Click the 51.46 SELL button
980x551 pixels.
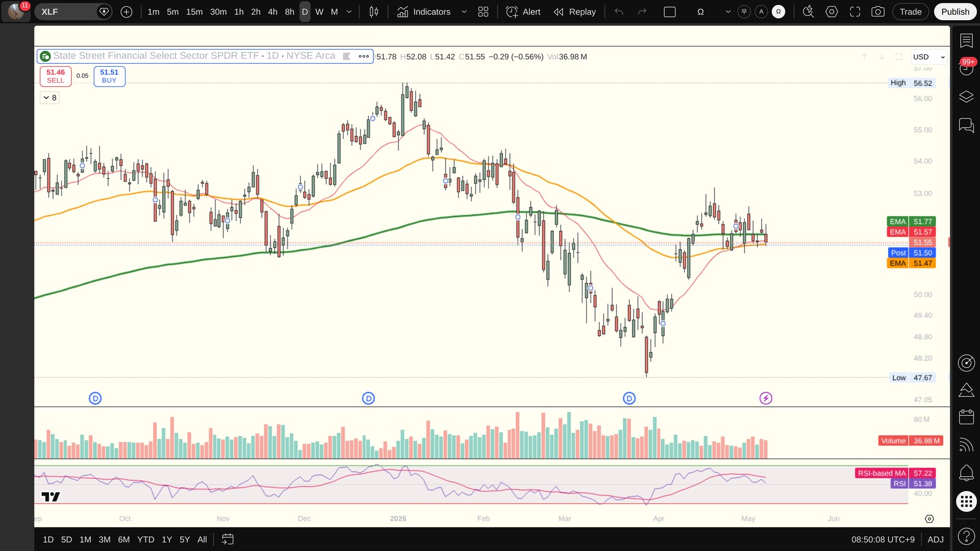(56, 76)
